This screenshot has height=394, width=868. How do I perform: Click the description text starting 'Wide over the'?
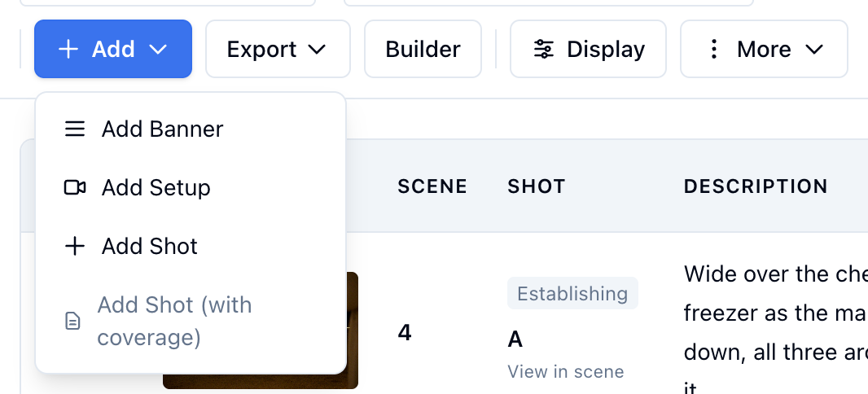775,334
